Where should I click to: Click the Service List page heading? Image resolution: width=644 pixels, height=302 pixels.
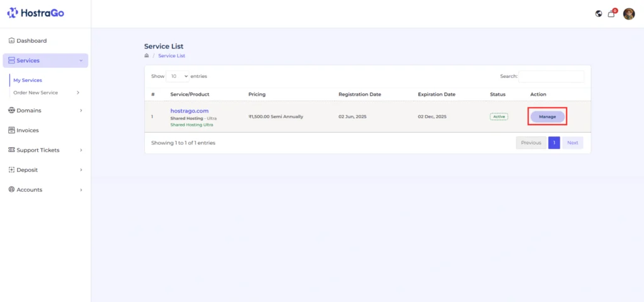pyautogui.click(x=164, y=47)
